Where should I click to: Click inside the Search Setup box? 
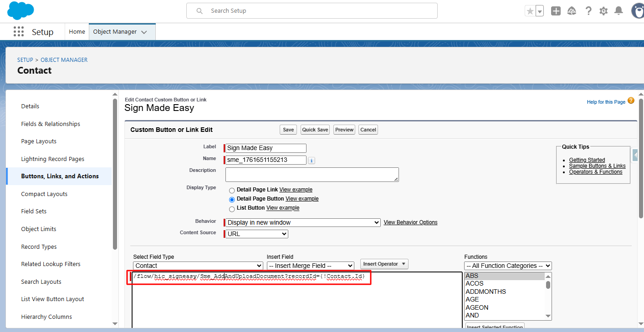[312, 10]
